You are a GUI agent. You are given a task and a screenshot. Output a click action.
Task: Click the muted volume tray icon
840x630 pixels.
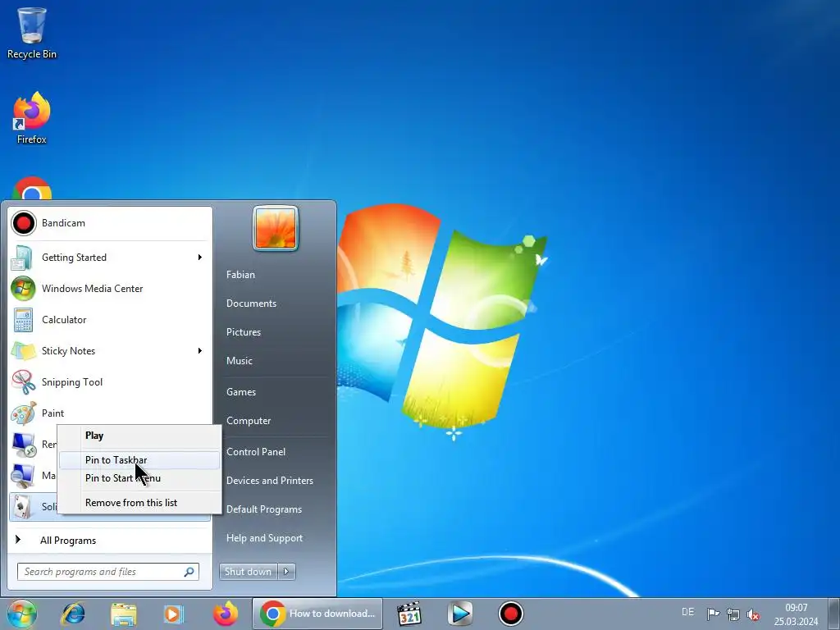coord(753,614)
